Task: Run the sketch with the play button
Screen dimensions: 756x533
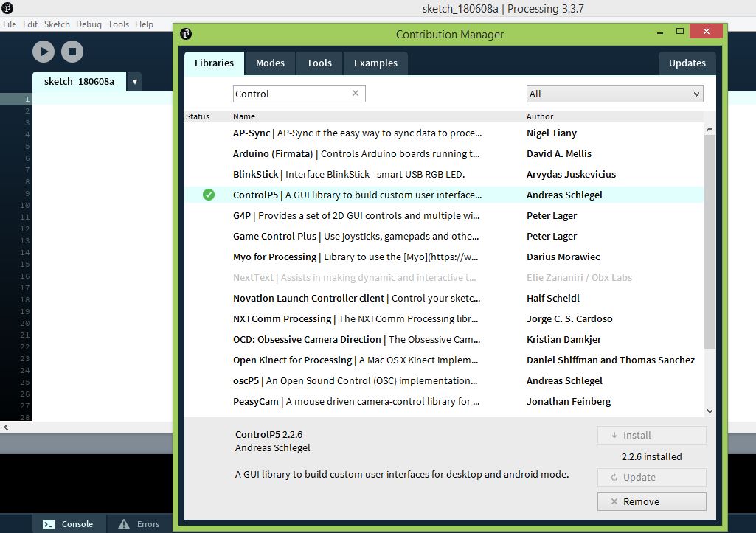Action: [x=44, y=52]
